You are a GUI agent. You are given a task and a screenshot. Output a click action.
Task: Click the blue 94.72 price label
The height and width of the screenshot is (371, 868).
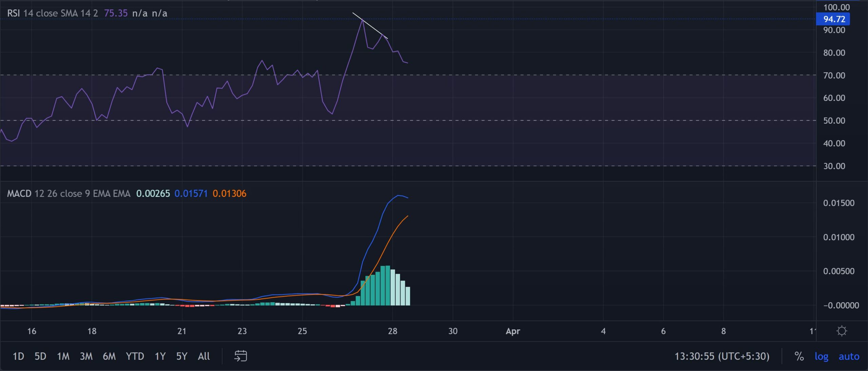click(x=833, y=19)
